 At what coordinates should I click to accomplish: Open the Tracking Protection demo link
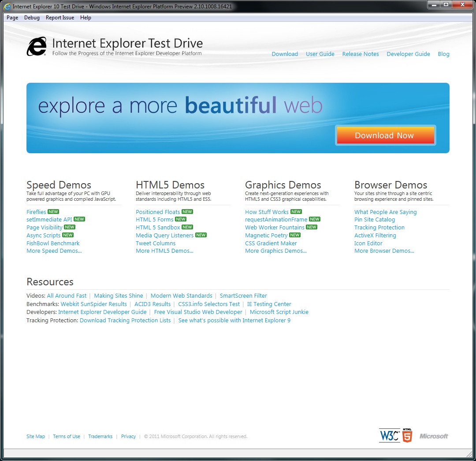[379, 228]
